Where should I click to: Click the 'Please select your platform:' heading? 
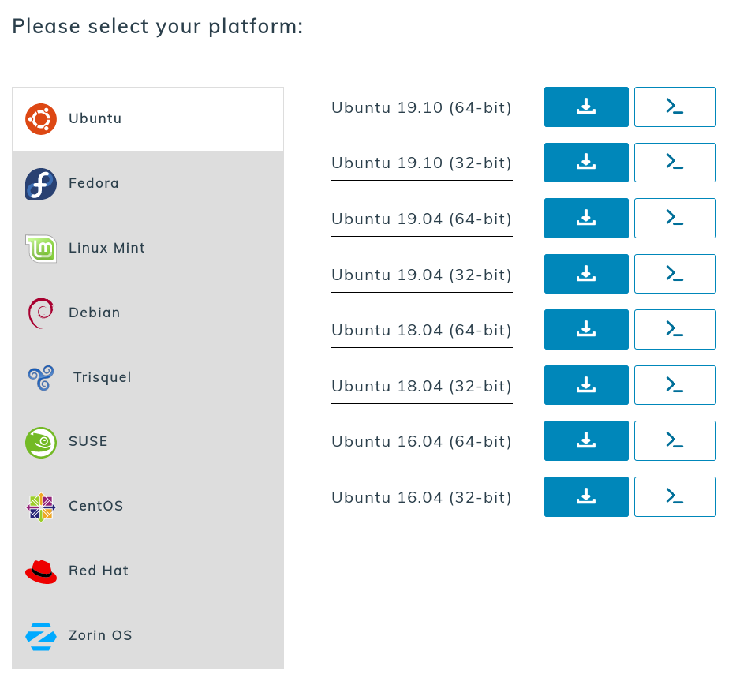[x=158, y=27]
